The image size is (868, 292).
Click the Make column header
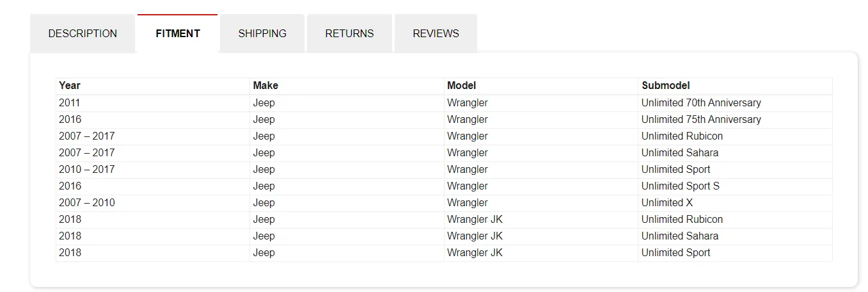265,86
